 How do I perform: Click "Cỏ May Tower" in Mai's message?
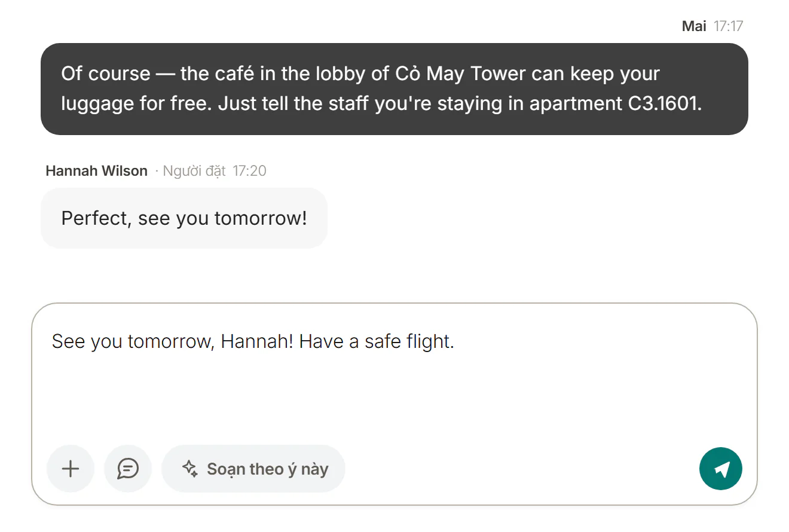click(461, 74)
